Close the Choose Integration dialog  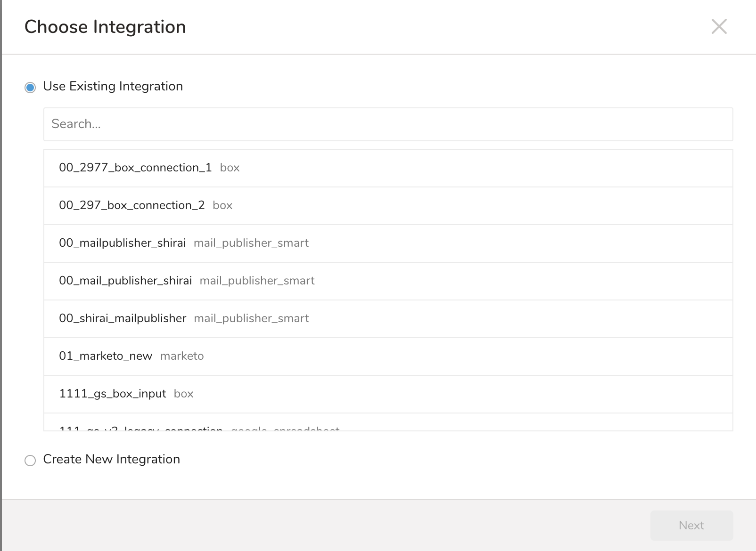point(719,27)
